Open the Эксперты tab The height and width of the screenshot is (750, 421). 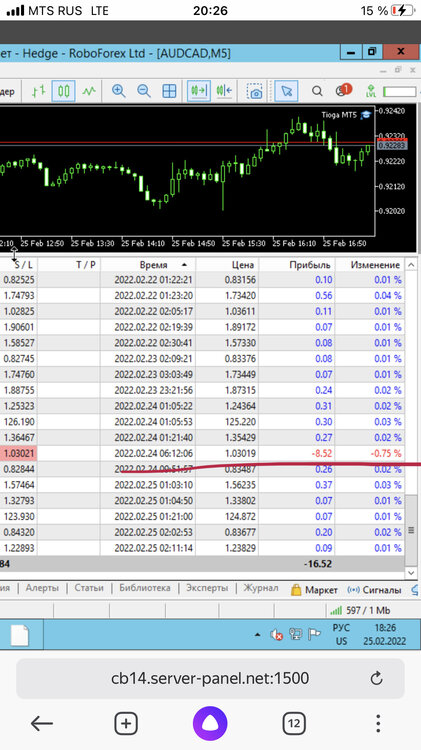pyautogui.click(x=207, y=588)
